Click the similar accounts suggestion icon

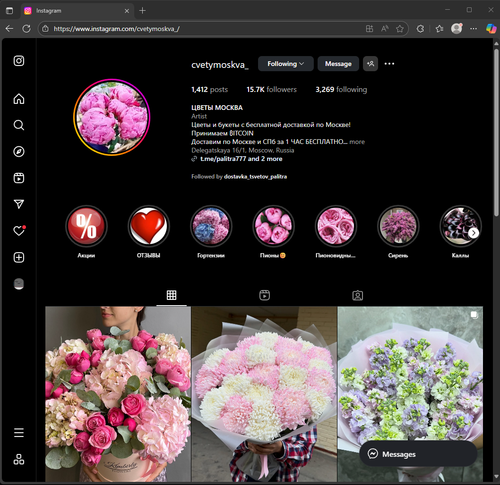pyautogui.click(x=370, y=64)
